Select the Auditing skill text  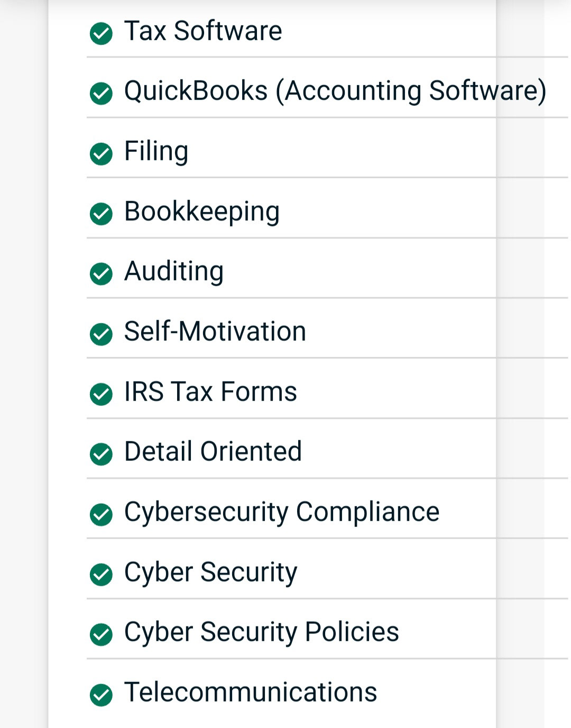pos(174,272)
